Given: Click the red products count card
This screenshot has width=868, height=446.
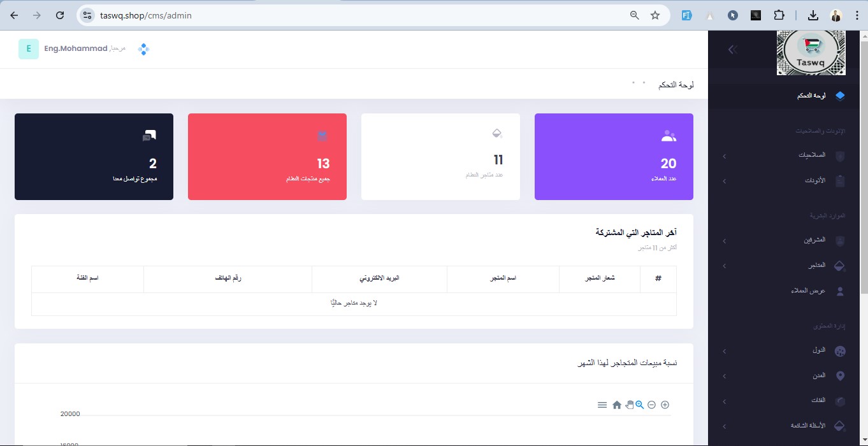Looking at the screenshot, I should click(x=267, y=157).
